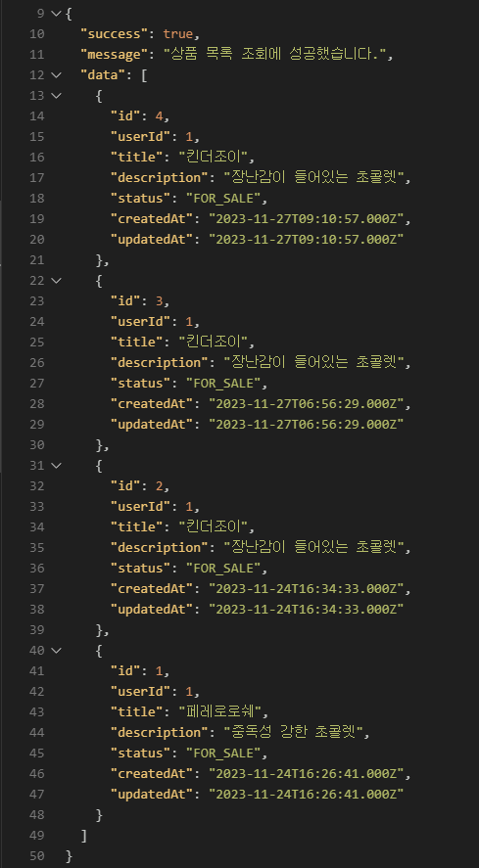This screenshot has height=868, width=479.
Task: Click the "title" key on line 43
Action: point(137,712)
